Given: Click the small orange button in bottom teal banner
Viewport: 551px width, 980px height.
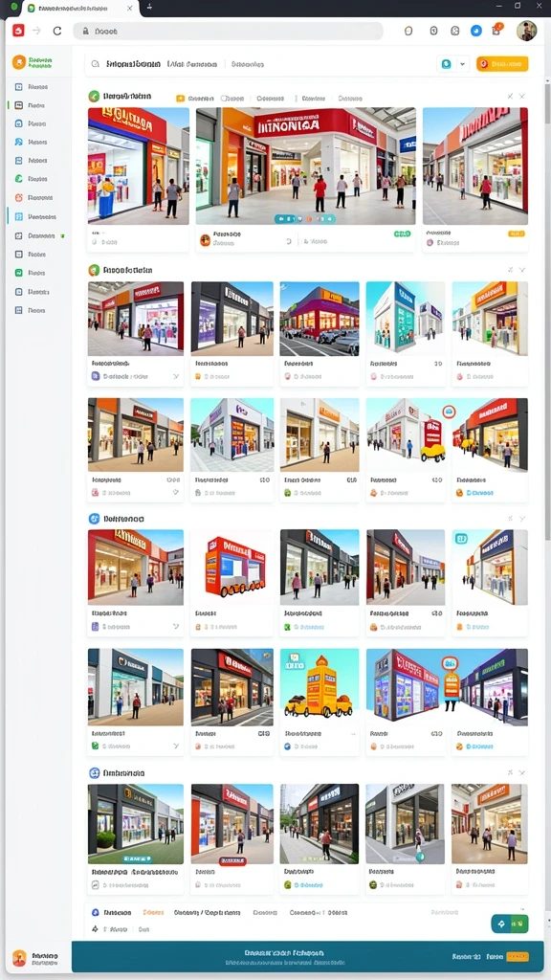Looking at the screenshot, I should coord(518,956).
